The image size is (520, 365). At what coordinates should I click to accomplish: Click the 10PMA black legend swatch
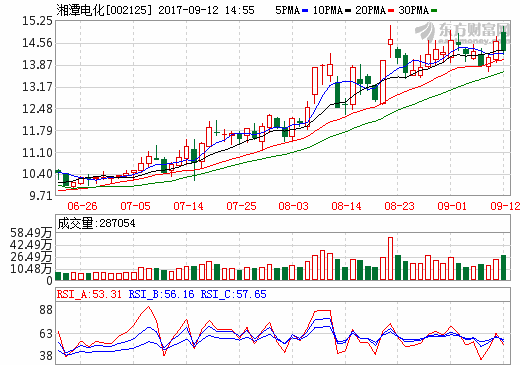(348, 11)
